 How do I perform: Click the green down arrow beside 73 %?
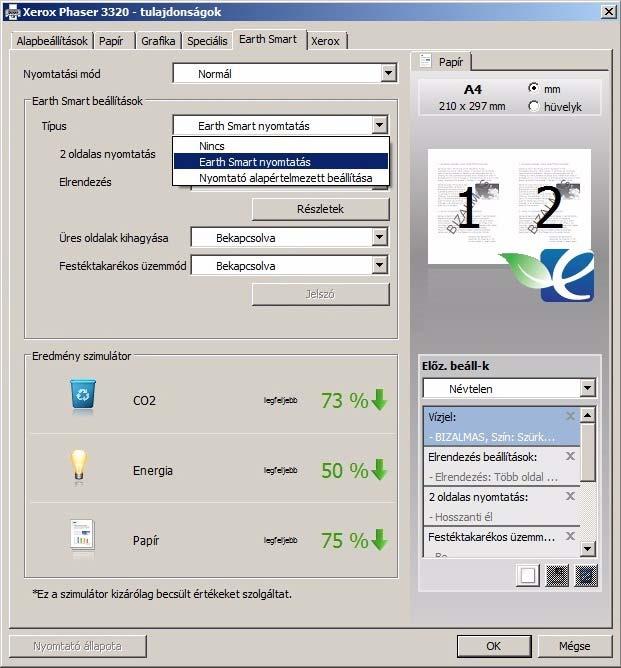click(379, 400)
